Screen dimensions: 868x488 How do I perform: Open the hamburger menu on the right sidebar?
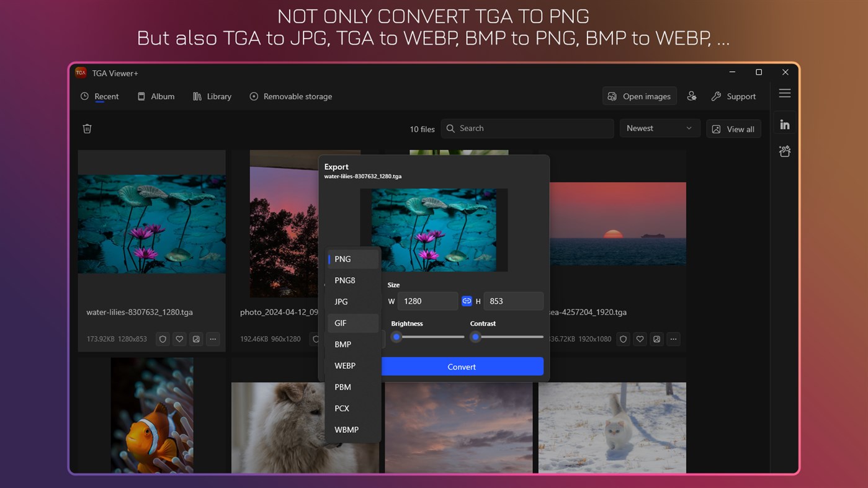click(x=784, y=93)
